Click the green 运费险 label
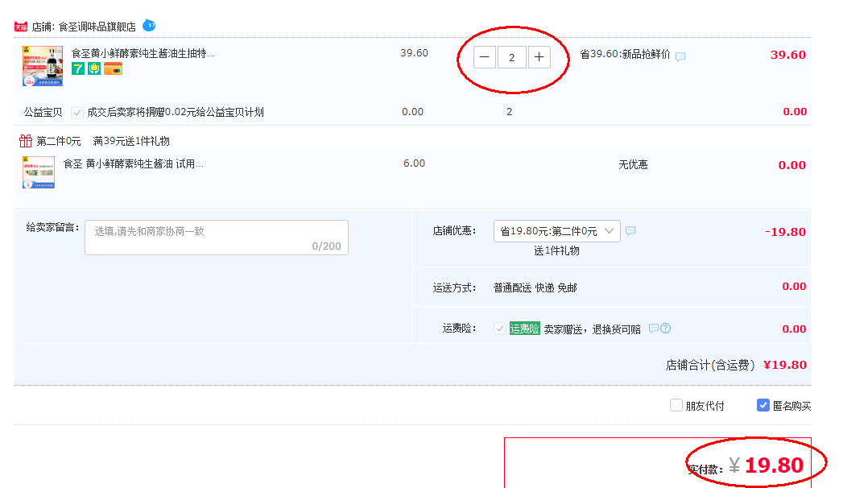This screenshot has height=488, width=868. (524, 329)
